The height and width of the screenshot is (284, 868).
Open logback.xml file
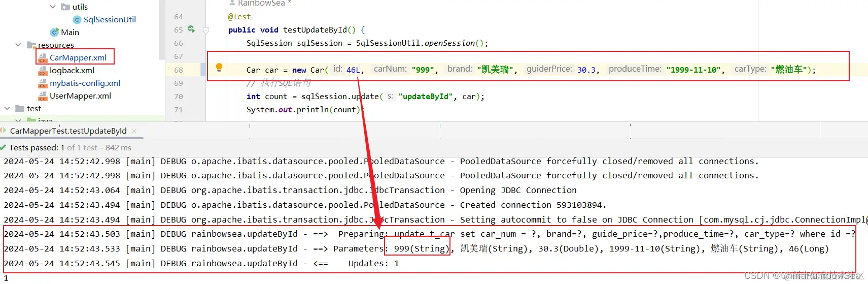pos(72,70)
